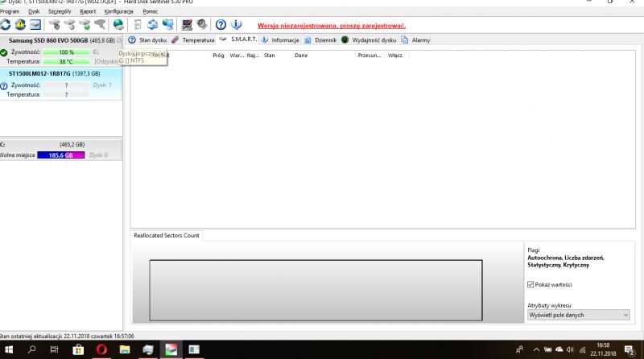This screenshot has width=644, height=359.
Task: Click the globe with monitor toolbar icon
Action: pos(167,25)
